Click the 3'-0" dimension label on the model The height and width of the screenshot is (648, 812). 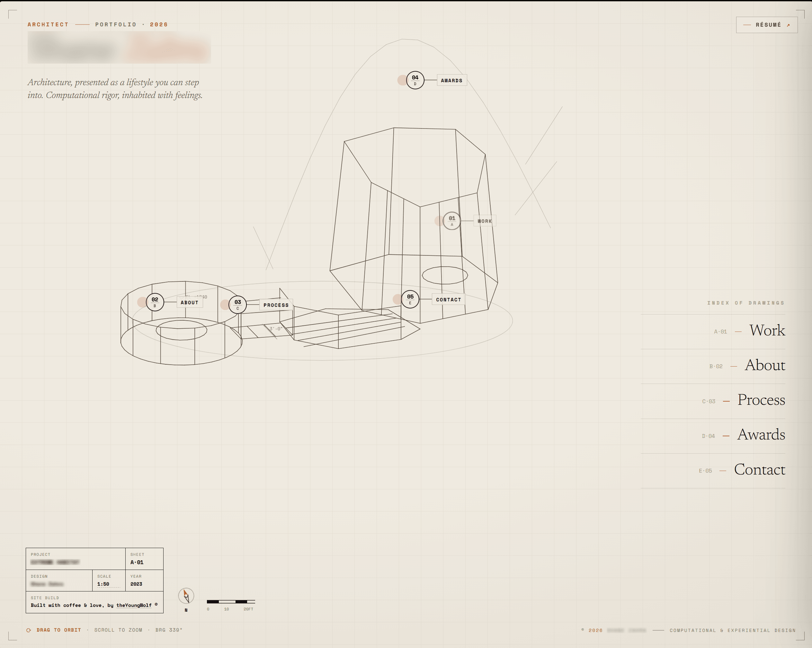276,329
